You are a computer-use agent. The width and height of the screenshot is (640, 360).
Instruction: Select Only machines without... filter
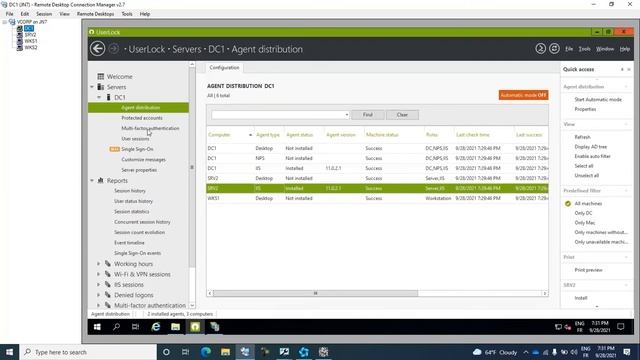601,232
